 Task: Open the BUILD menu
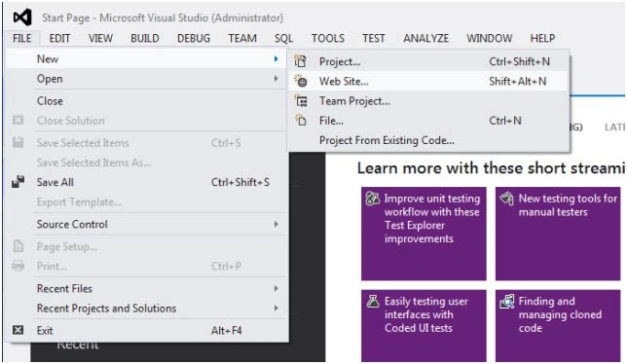click(x=145, y=38)
